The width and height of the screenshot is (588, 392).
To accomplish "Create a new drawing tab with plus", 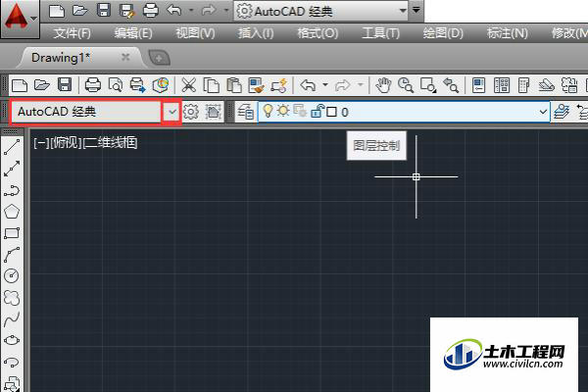I will click(159, 58).
